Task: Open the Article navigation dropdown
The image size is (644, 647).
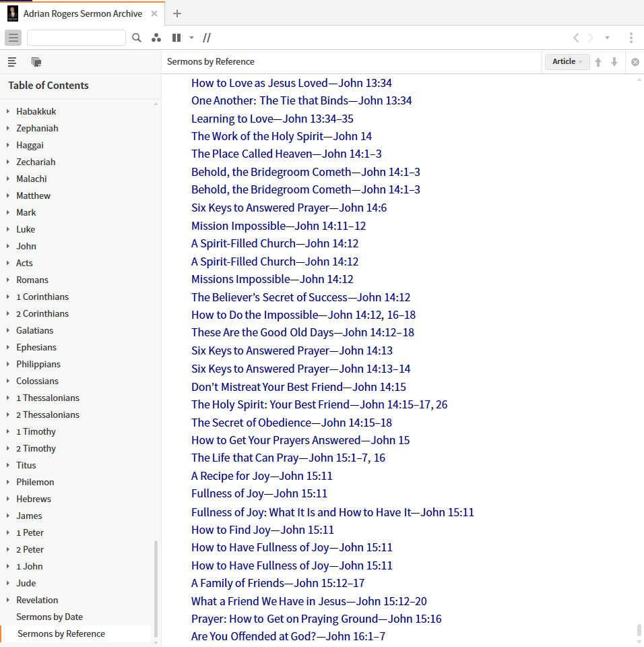Action: [567, 61]
